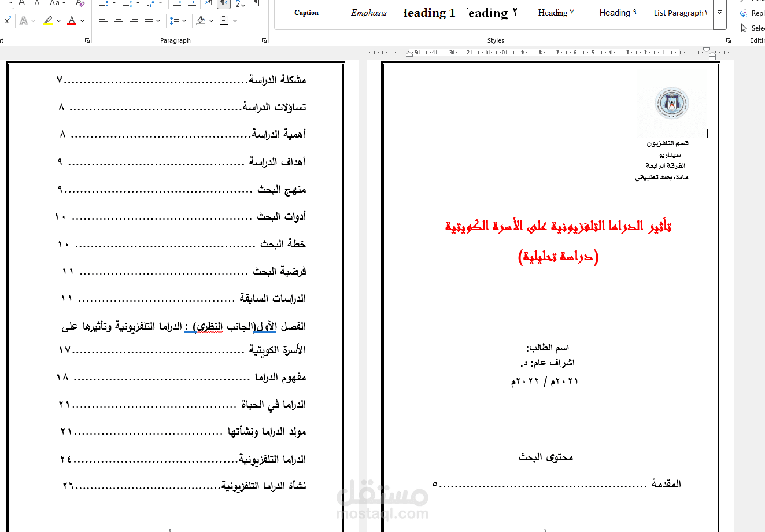765x532 pixels.
Task: Expand borders dropdown arrow
Action: (x=235, y=21)
